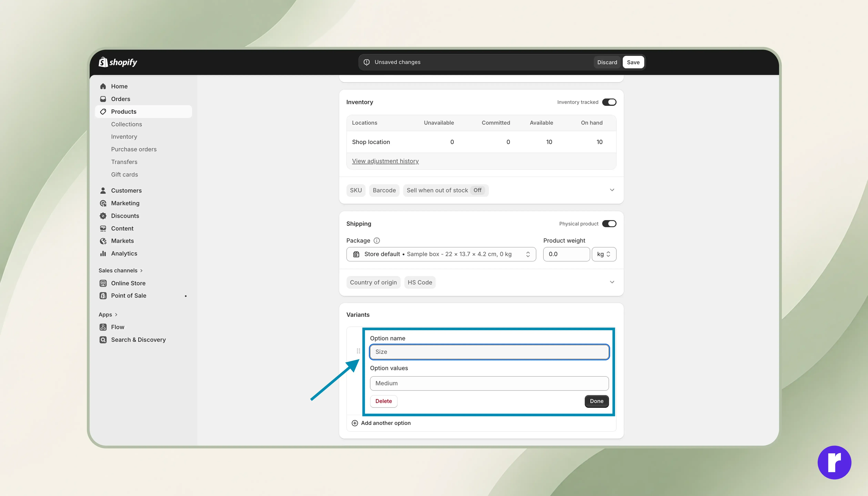
Task: Click Sell when out of stock tag
Action: click(x=446, y=190)
